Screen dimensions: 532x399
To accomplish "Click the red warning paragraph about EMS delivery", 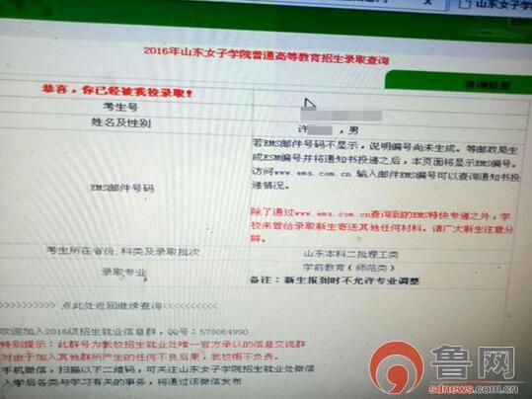I will [x=381, y=225].
